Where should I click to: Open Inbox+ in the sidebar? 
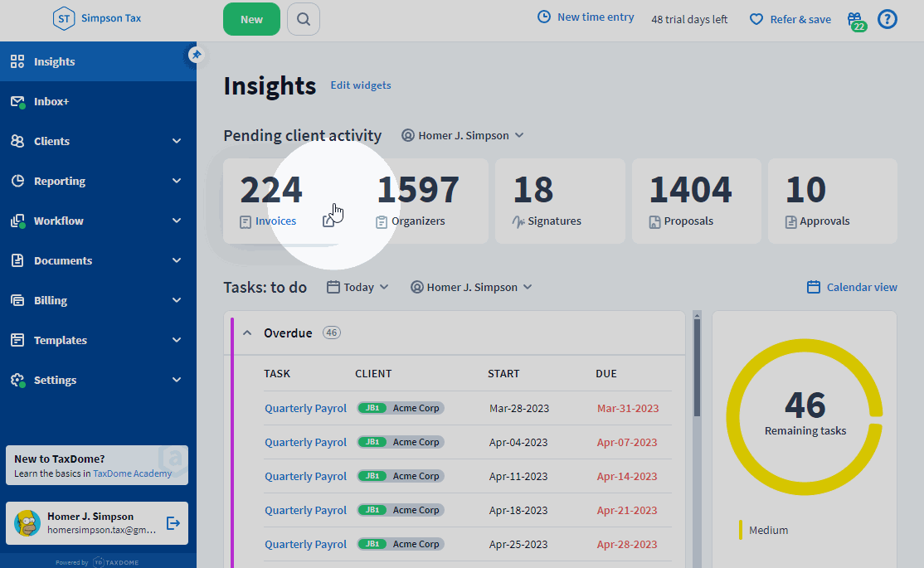98,101
